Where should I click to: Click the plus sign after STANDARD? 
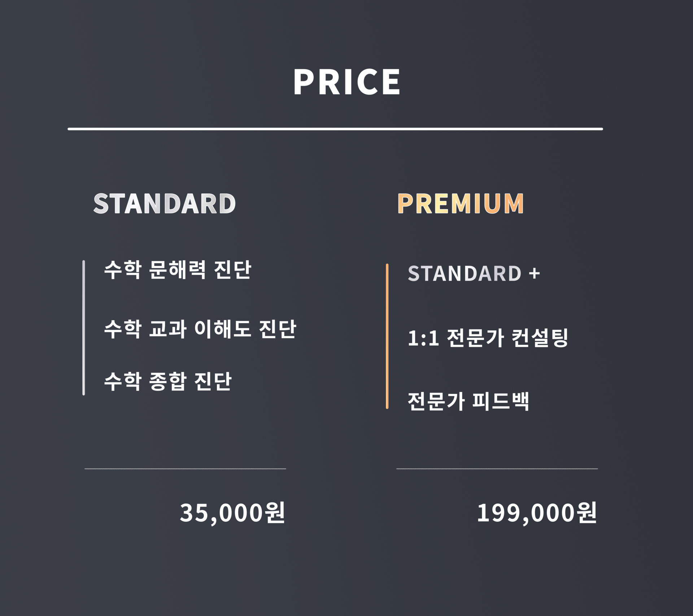(x=534, y=274)
